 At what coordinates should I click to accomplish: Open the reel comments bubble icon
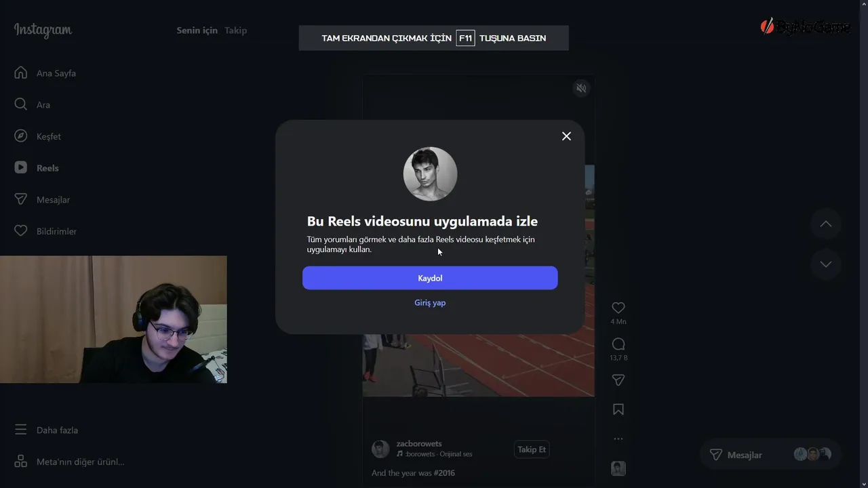(618, 344)
